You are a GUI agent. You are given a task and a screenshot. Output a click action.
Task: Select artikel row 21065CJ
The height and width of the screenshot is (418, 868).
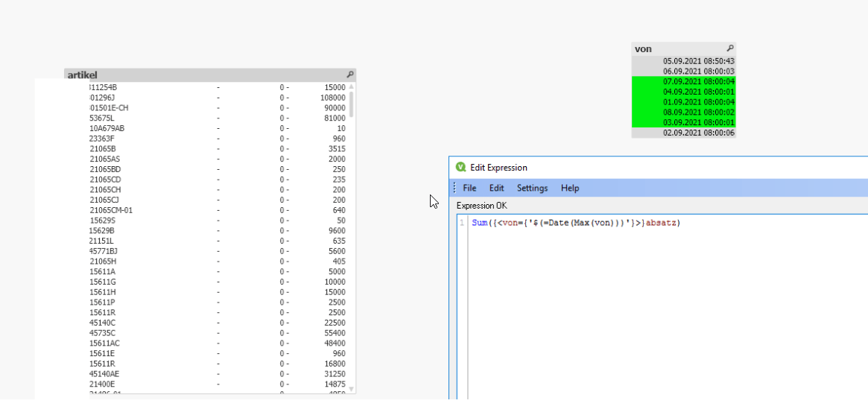click(x=218, y=200)
